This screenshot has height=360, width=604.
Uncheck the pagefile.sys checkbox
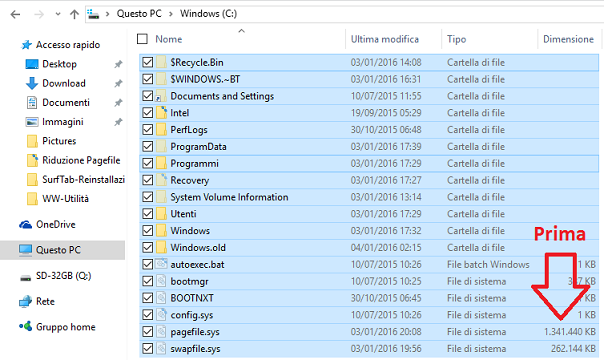click(148, 332)
